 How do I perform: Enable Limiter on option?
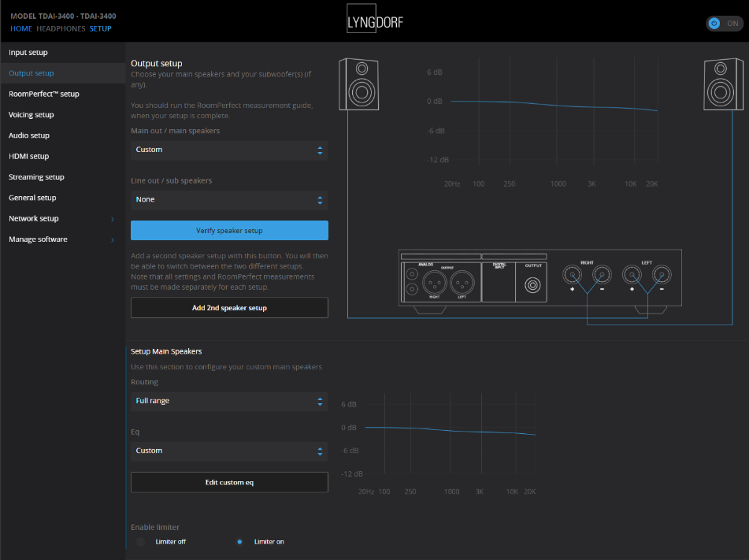coord(239,542)
